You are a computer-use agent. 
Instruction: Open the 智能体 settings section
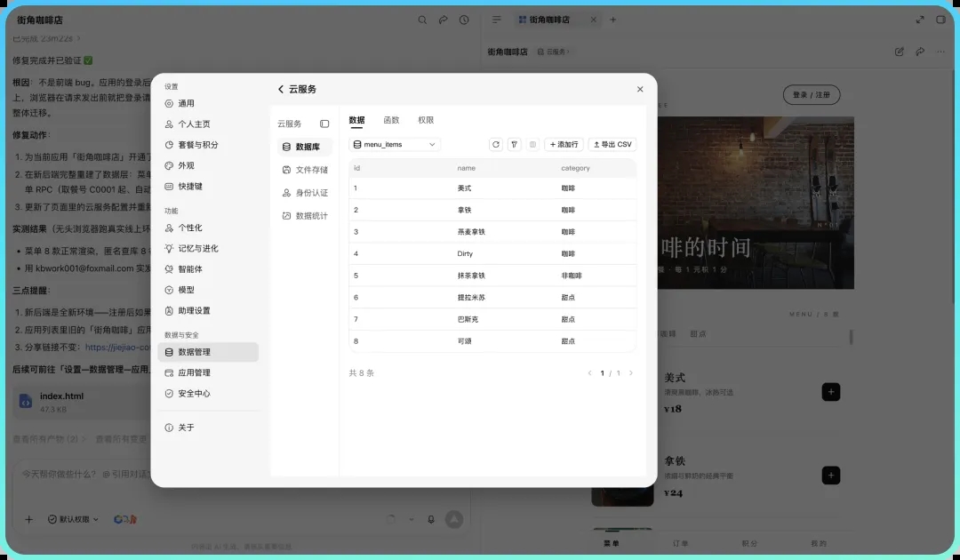coord(208,269)
